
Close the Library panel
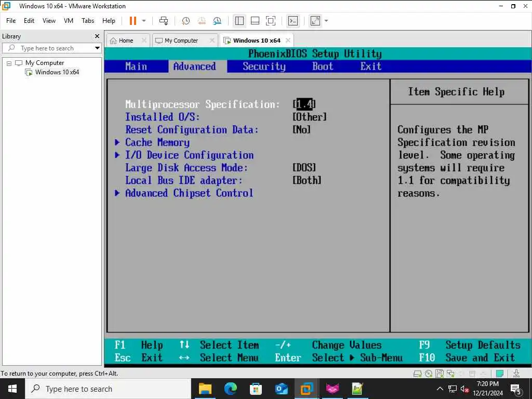97,36
